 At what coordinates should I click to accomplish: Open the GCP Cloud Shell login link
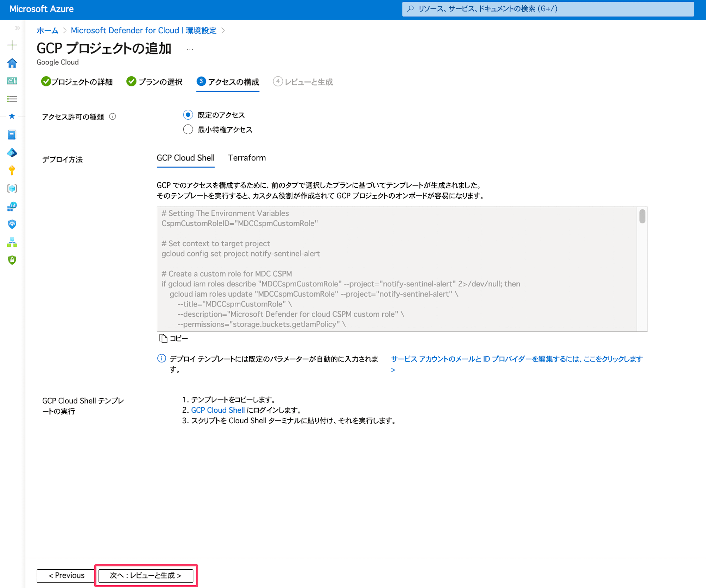point(218,410)
